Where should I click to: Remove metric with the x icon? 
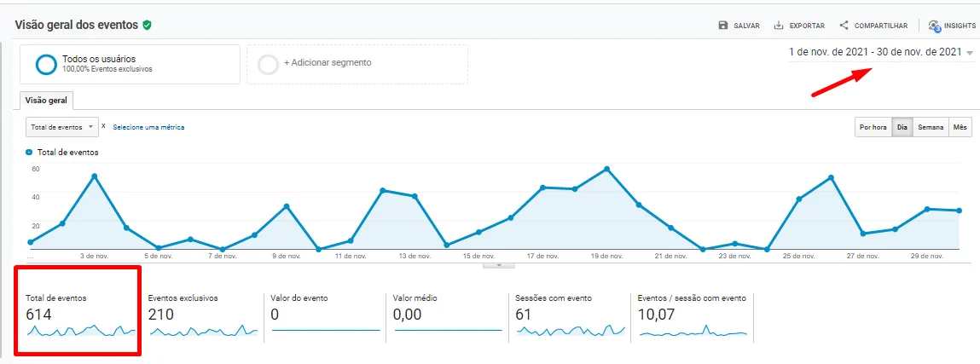click(x=103, y=126)
